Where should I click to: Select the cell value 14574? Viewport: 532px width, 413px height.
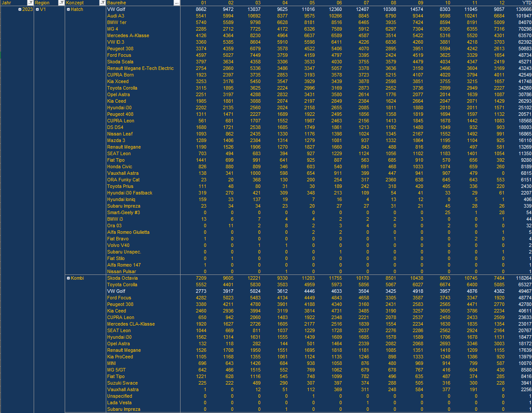pos(416,9)
